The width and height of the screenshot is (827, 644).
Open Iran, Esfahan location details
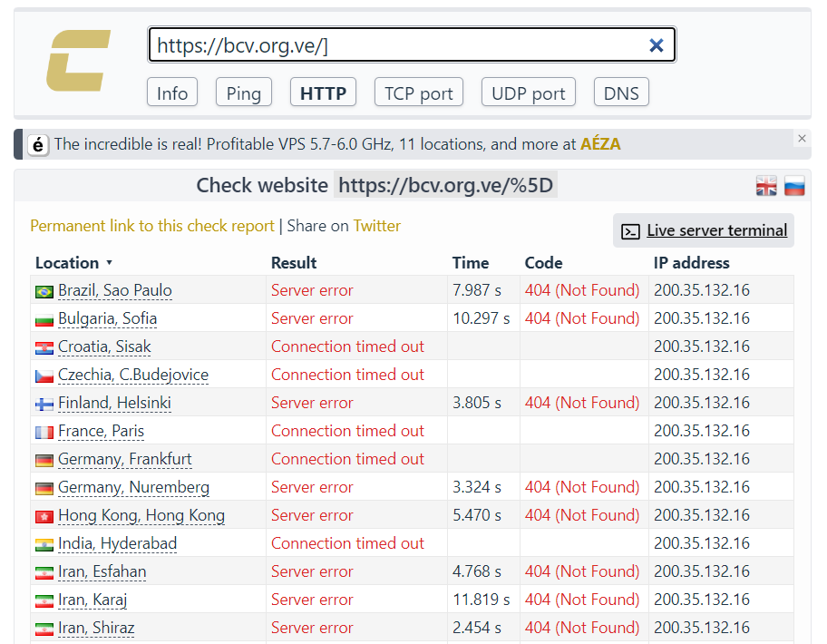tap(102, 571)
